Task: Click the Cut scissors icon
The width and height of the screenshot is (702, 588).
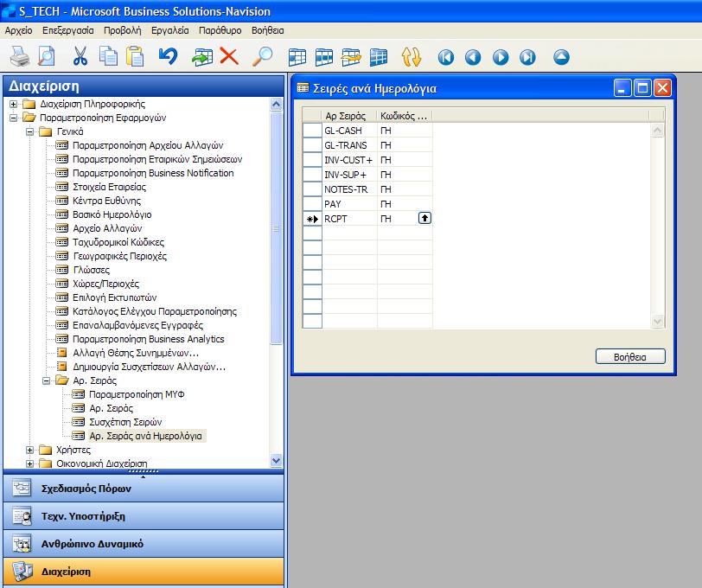Action: click(x=80, y=57)
